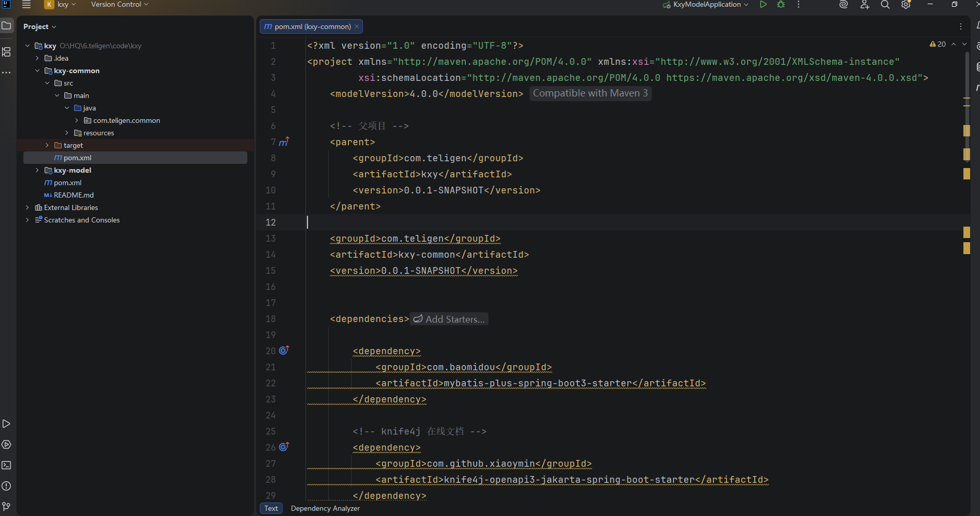Open the Version Control dropdown
This screenshot has width=980, height=516.
(x=120, y=5)
